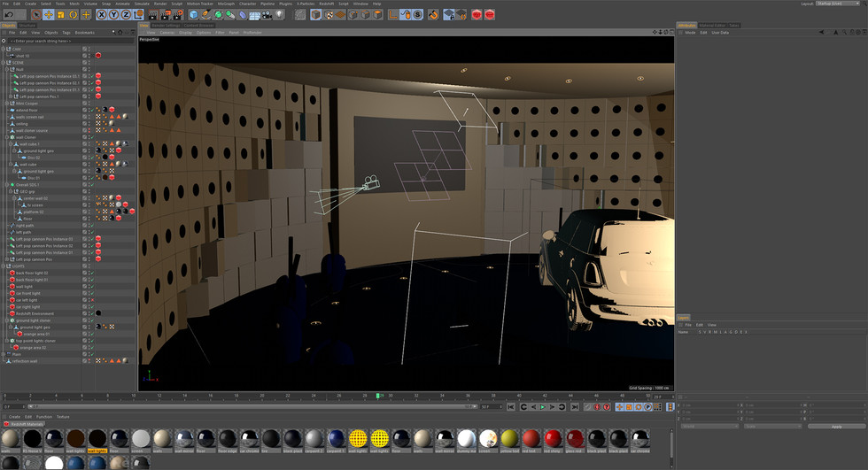Click the Redshift red toolbar icon
Viewport: 868px width, 470px height.
point(477,15)
